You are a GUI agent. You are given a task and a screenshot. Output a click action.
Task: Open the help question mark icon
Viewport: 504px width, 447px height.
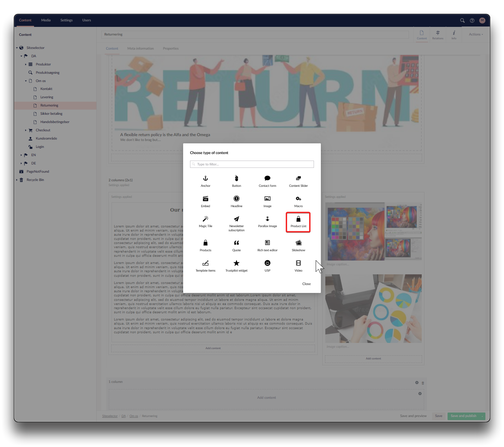pyautogui.click(x=472, y=20)
